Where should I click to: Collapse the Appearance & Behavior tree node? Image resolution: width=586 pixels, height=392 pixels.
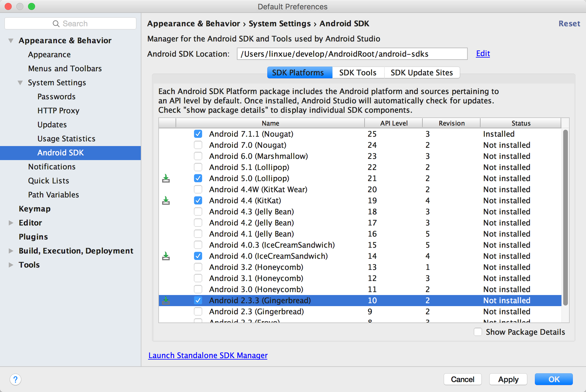[x=11, y=41]
